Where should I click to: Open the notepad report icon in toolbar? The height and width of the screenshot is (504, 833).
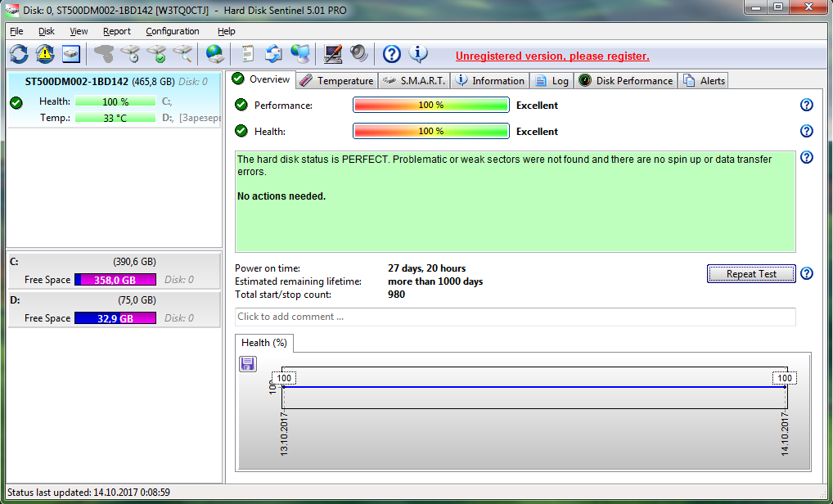pos(247,55)
